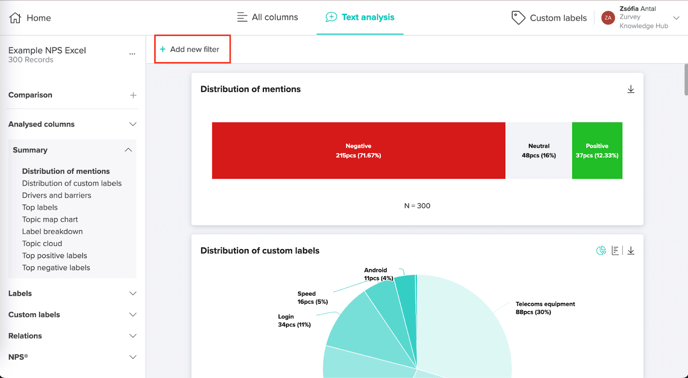The height and width of the screenshot is (378, 688).
Task: Collapse the Summary section
Action: click(128, 150)
